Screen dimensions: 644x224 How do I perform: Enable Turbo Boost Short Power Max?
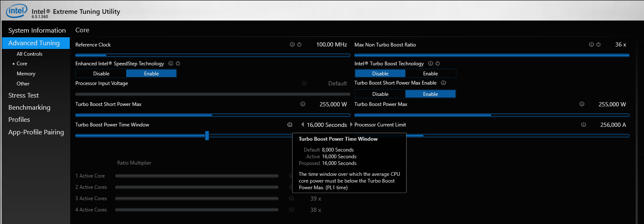tap(430, 94)
